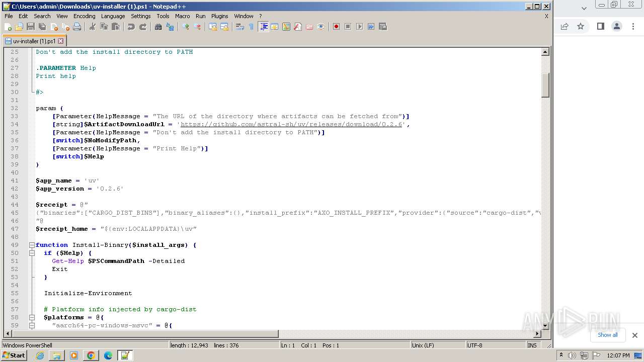This screenshot has height=362, width=644.
Task: Start macro recording with red dot
Action: [x=336, y=27]
